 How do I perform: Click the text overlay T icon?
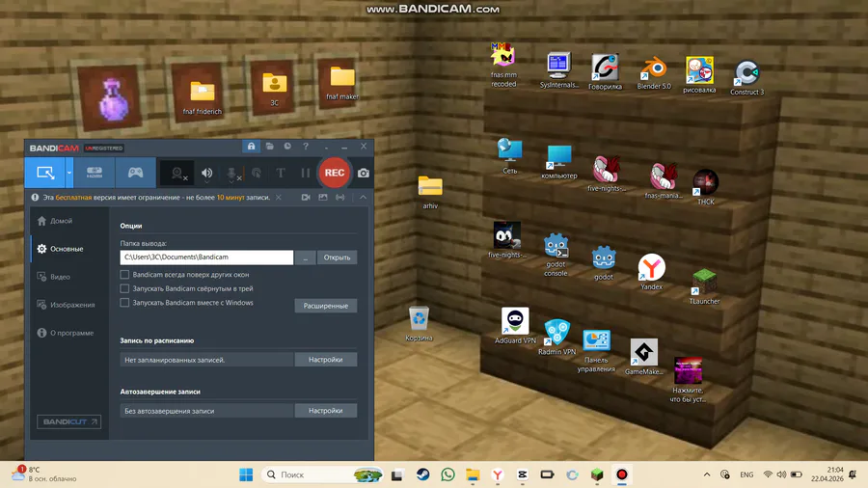[x=281, y=174]
